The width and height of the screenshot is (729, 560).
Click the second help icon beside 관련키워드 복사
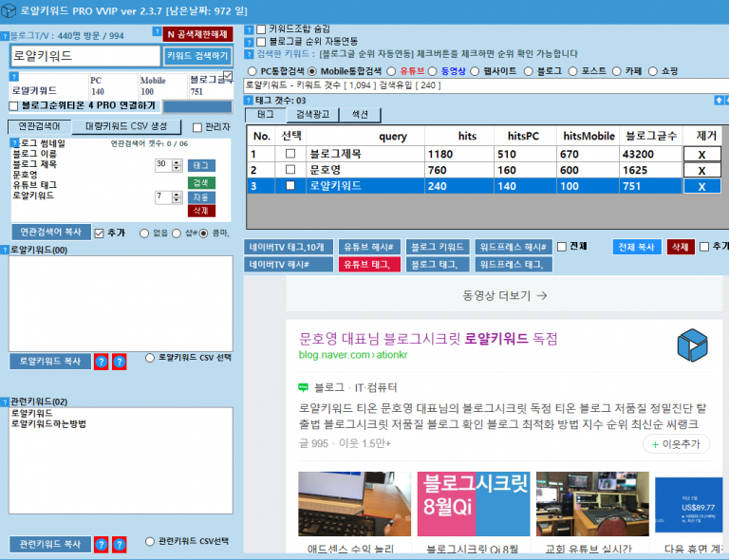(x=119, y=545)
